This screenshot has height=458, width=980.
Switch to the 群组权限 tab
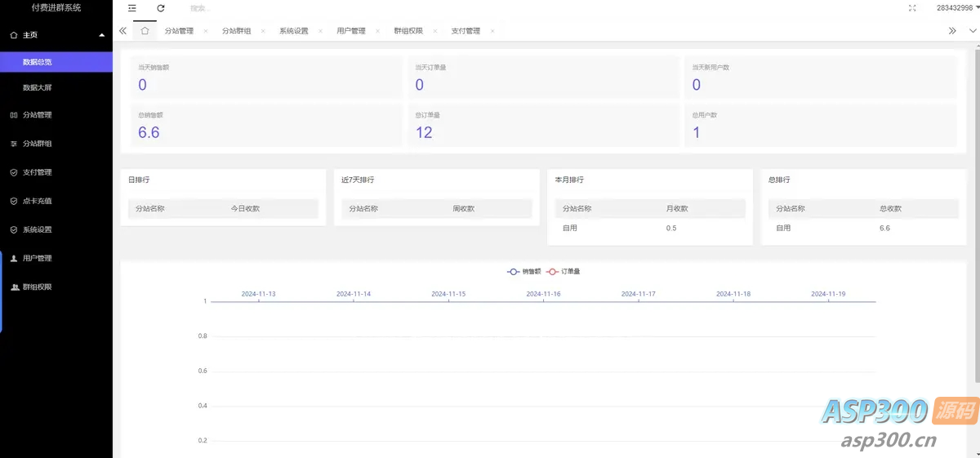tap(408, 31)
